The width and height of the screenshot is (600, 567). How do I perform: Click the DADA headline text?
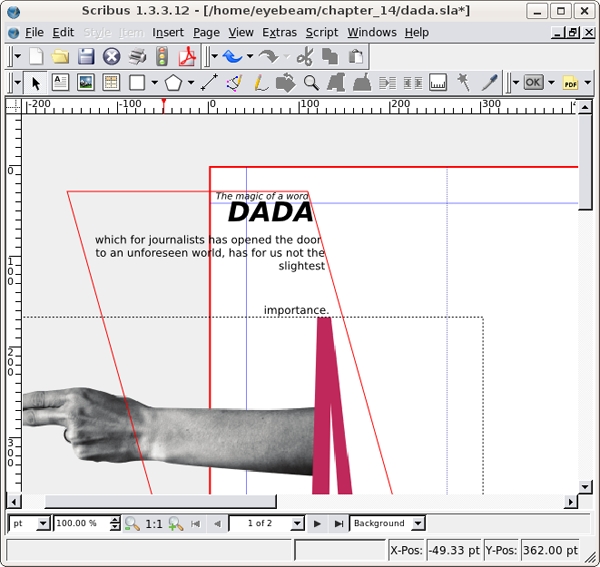pos(271,212)
